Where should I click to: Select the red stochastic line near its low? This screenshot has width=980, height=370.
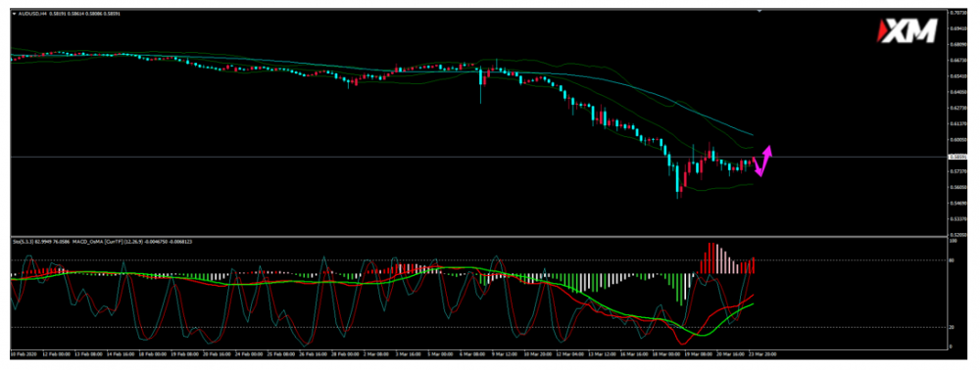(682, 342)
